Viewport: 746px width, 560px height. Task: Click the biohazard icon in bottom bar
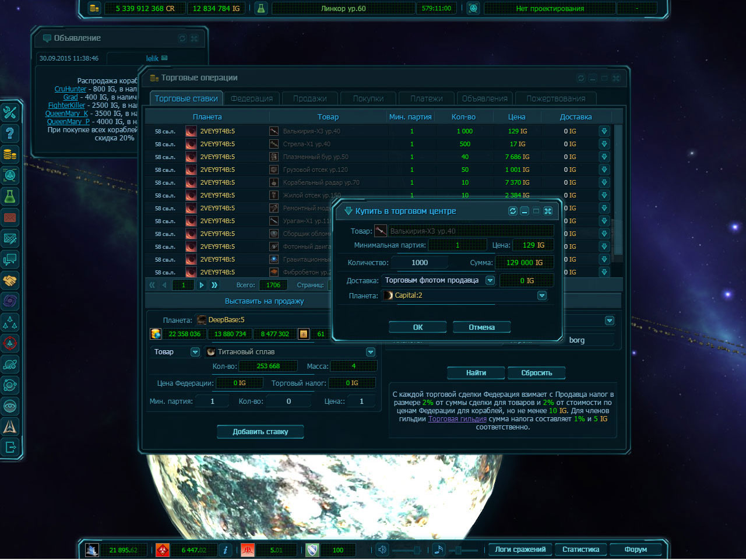tap(162, 550)
